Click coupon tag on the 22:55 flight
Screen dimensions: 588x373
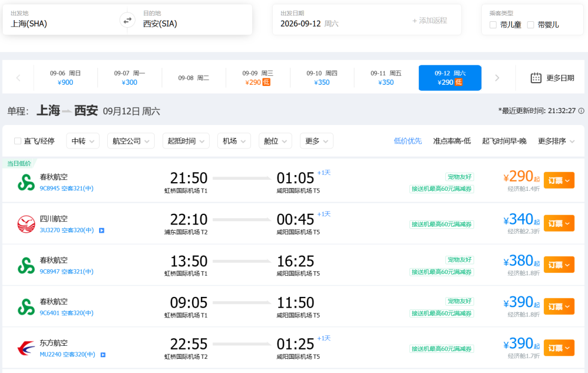point(442,349)
